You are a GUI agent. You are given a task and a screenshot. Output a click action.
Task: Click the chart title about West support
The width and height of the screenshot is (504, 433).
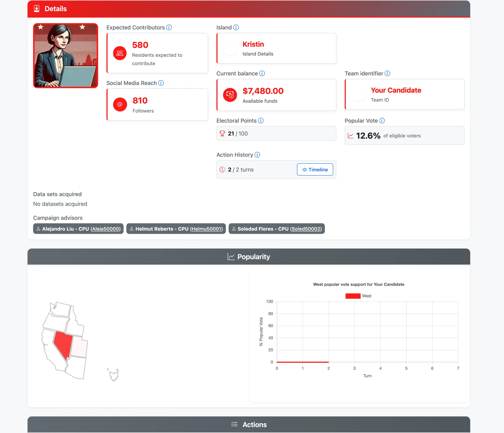pos(358,284)
